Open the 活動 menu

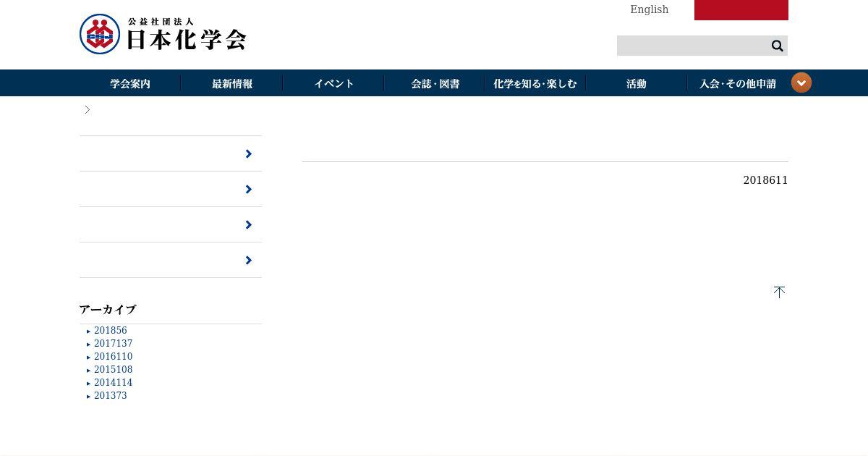637,83
